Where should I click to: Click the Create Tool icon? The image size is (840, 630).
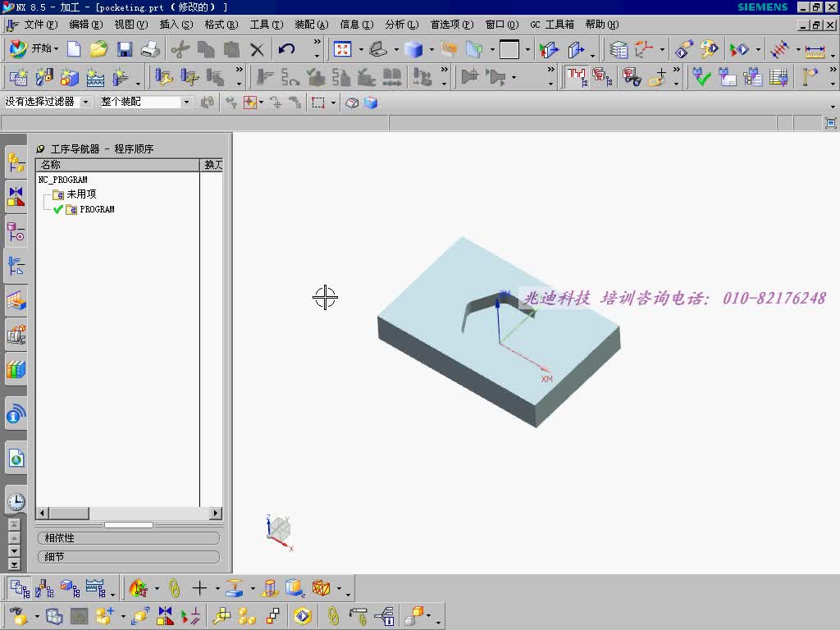pos(44,77)
